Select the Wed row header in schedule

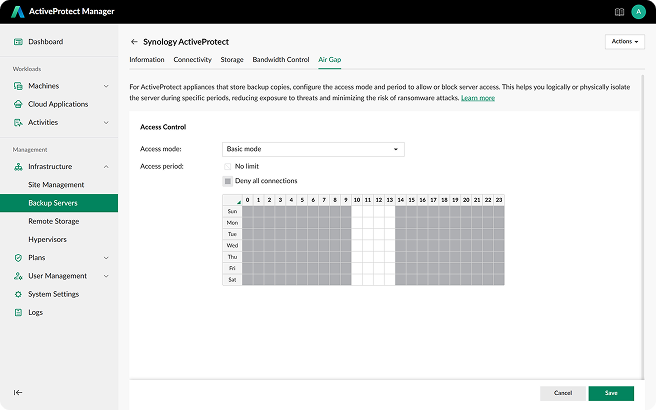232,245
